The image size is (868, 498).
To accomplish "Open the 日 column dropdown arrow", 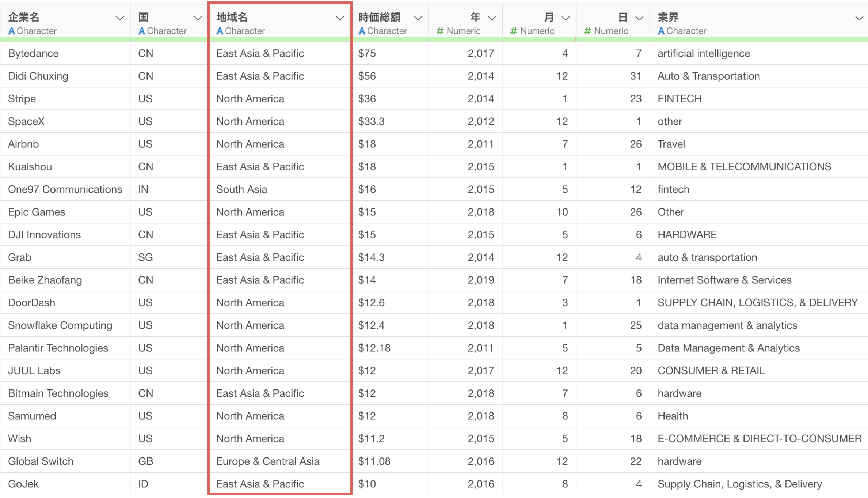I will click(639, 18).
